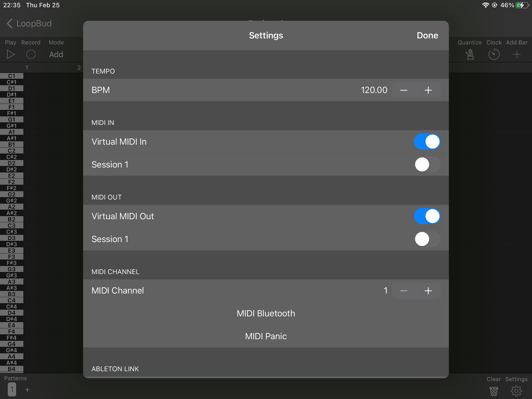Tap Done to close Settings
Screen dimensions: 532x399
click(x=427, y=36)
